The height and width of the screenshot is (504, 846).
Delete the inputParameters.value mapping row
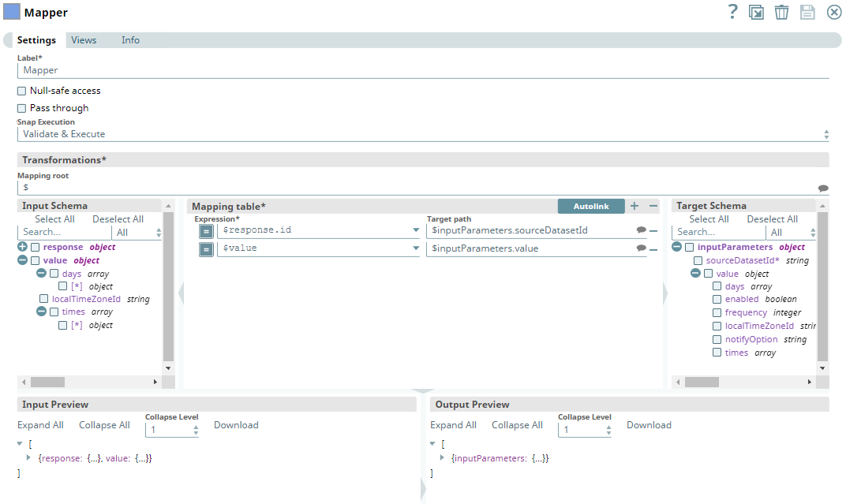point(653,249)
